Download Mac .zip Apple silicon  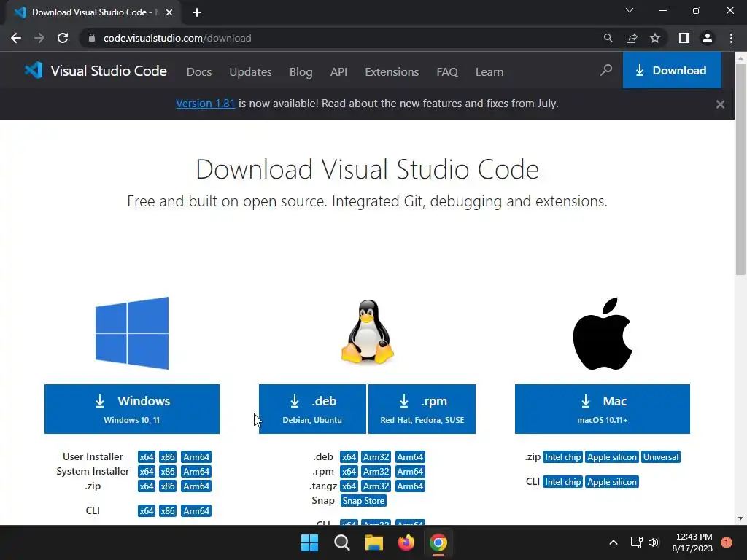[x=612, y=457]
